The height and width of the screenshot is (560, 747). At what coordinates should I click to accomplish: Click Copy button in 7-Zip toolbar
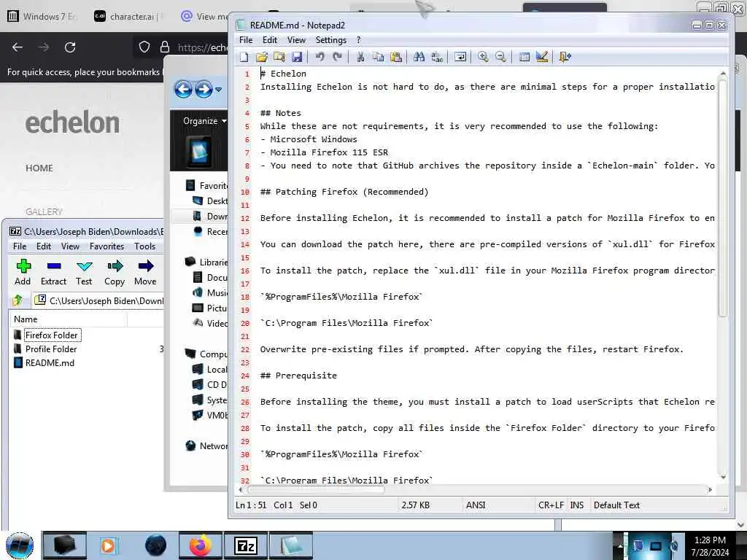pos(115,273)
